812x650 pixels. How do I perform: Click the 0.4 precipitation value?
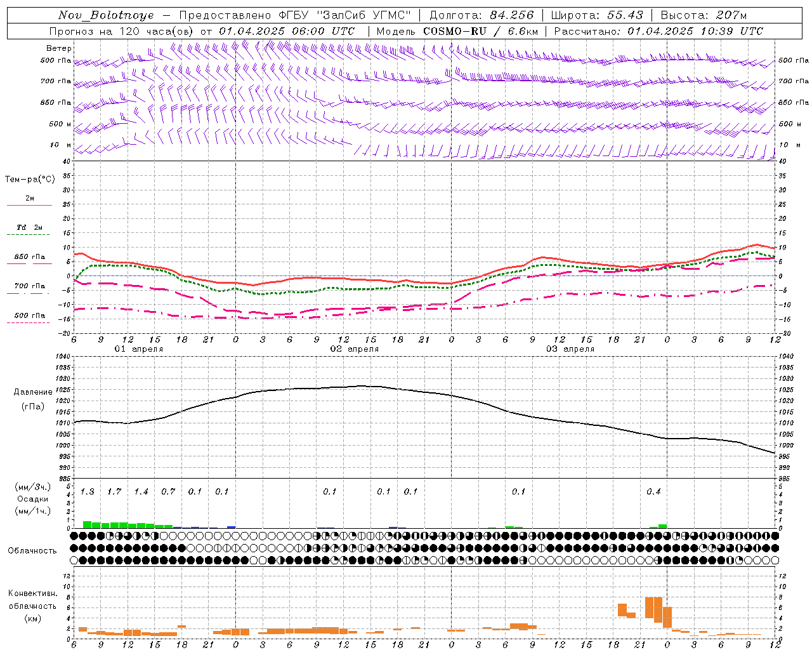653,491
